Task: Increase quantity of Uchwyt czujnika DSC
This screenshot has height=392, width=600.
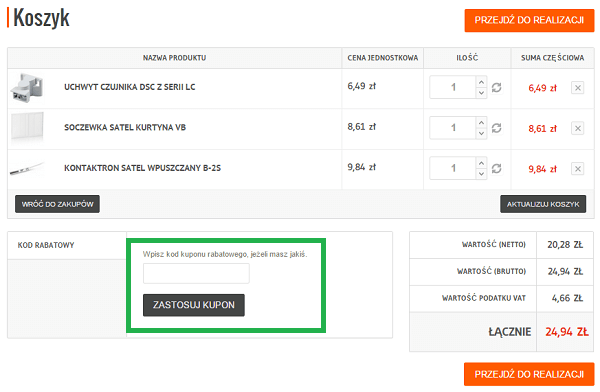Action: tap(481, 82)
